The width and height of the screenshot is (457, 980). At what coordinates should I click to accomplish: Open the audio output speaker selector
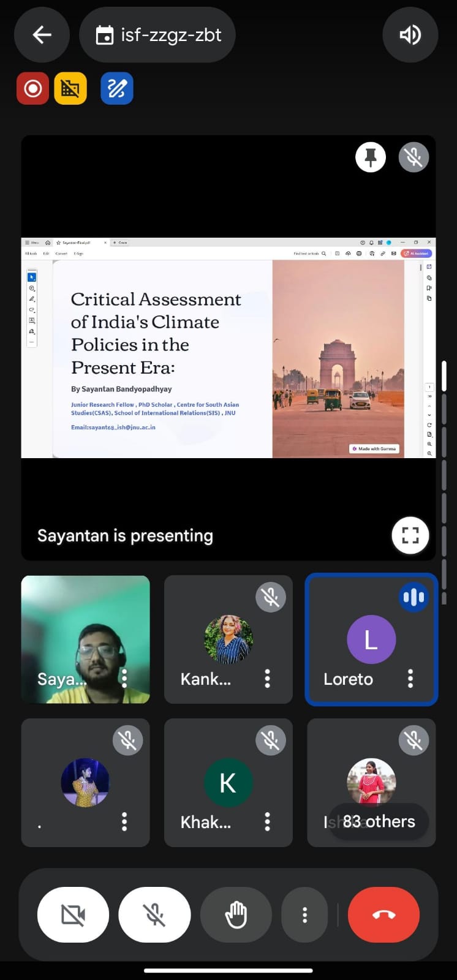(x=410, y=35)
